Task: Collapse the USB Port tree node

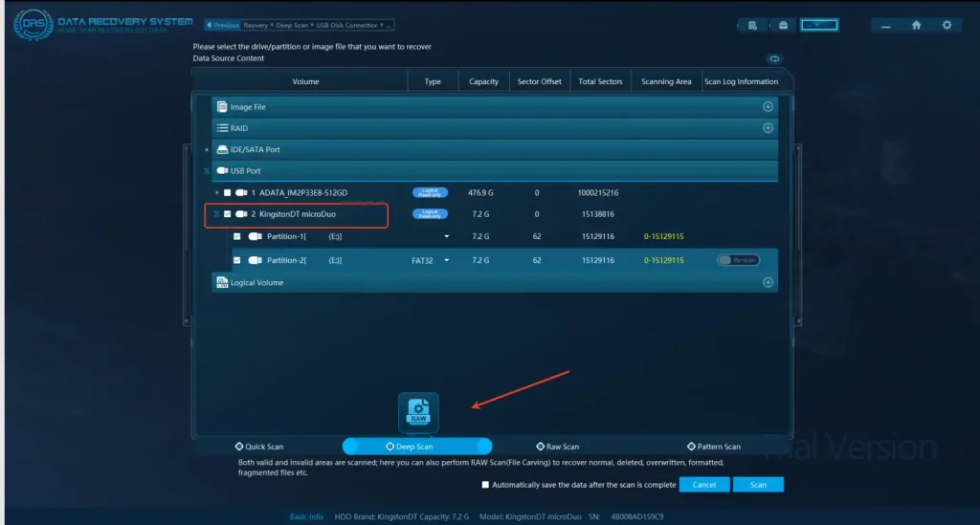Action: coord(207,171)
